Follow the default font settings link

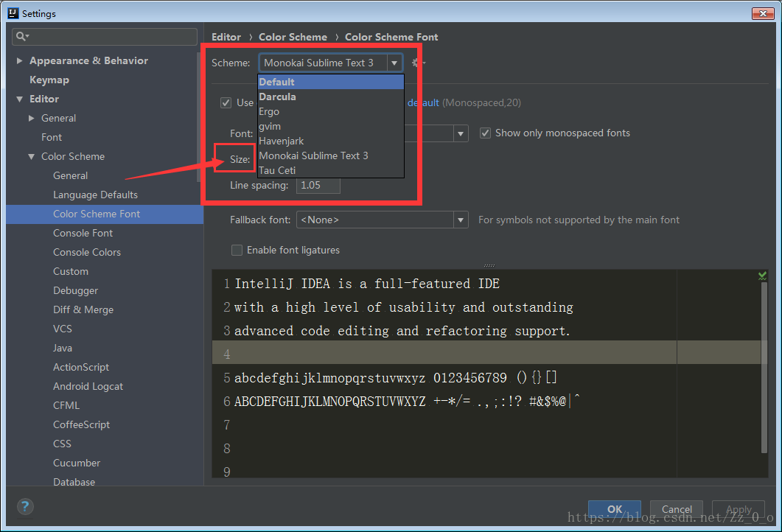(x=423, y=102)
